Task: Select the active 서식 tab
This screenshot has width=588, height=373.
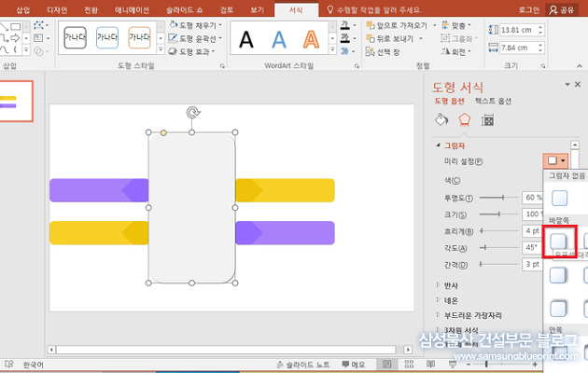Action: 296,10
